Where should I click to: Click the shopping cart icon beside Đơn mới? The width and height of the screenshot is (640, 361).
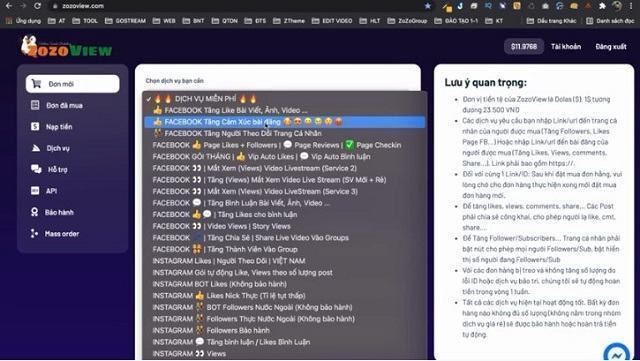(36, 84)
